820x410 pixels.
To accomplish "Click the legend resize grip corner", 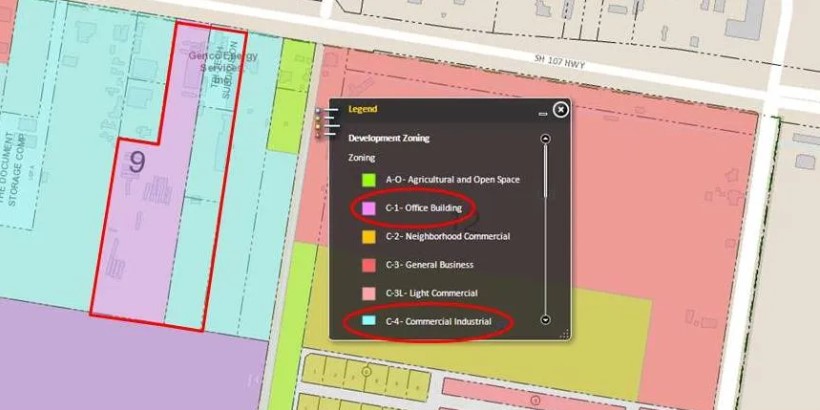I will (x=563, y=334).
